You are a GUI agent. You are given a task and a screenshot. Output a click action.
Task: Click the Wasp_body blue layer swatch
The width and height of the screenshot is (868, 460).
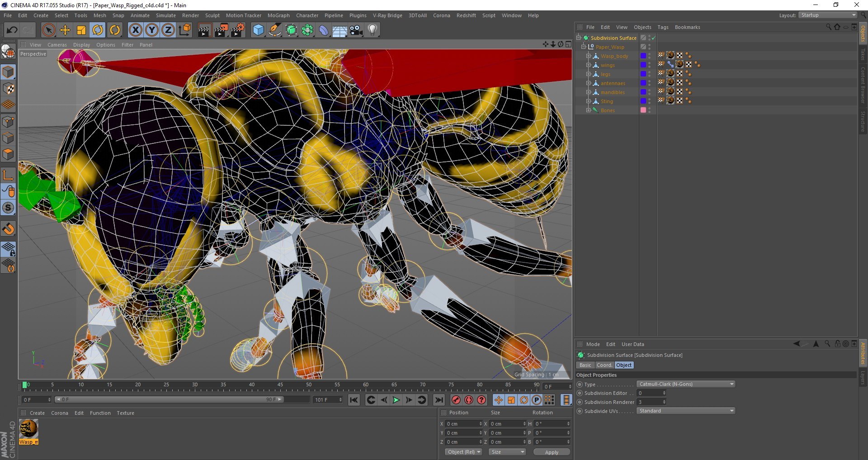[643, 56]
